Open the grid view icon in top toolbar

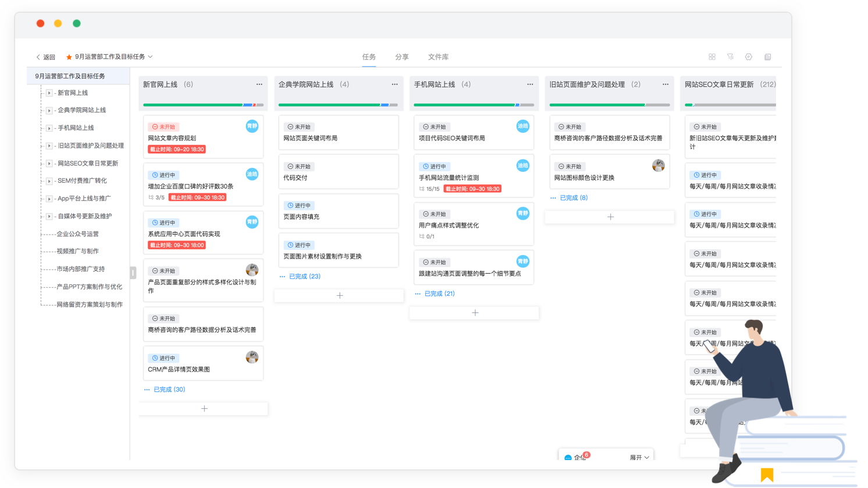click(712, 57)
